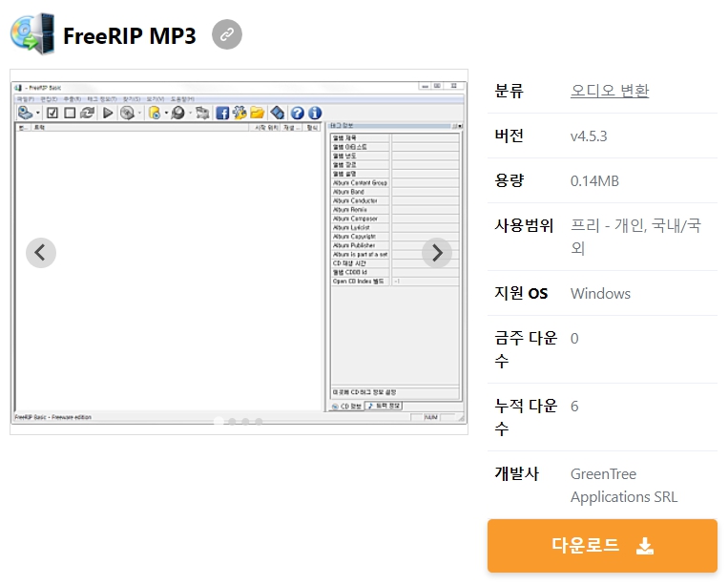728x585 pixels.
Task: Click the version value 'v4.5.3'
Action: pyautogui.click(x=589, y=136)
